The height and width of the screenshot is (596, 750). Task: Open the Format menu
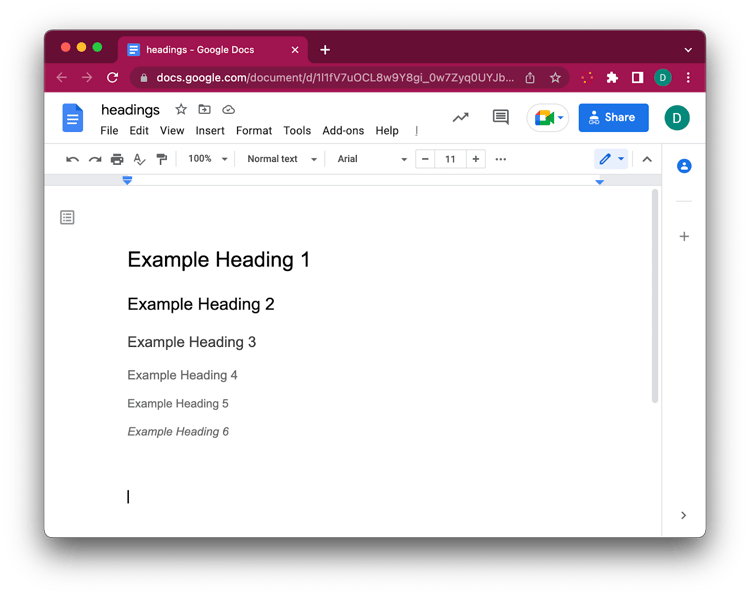[x=254, y=131]
